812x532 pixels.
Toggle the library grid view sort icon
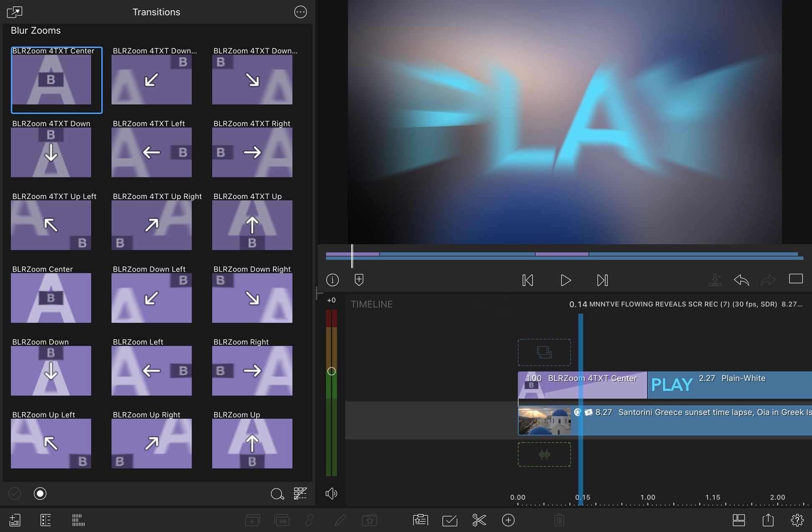(x=300, y=494)
